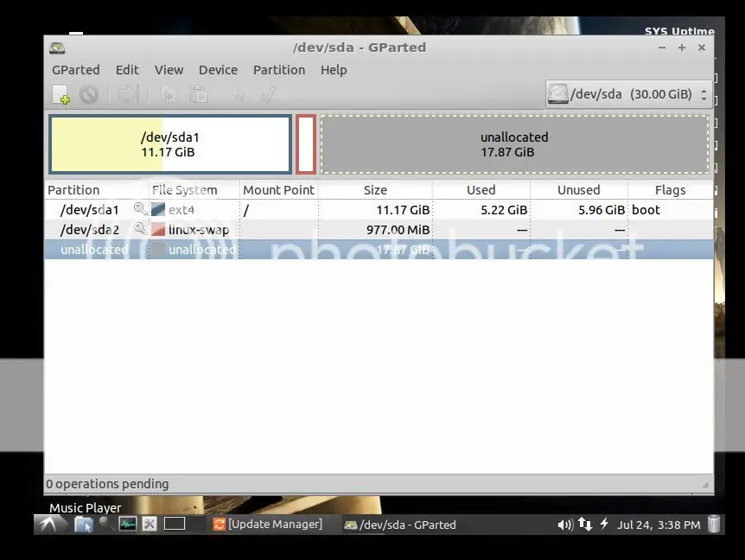Sort by the Unused column header
Image resolution: width=745 pixels, height=560 pixels.
578,190
